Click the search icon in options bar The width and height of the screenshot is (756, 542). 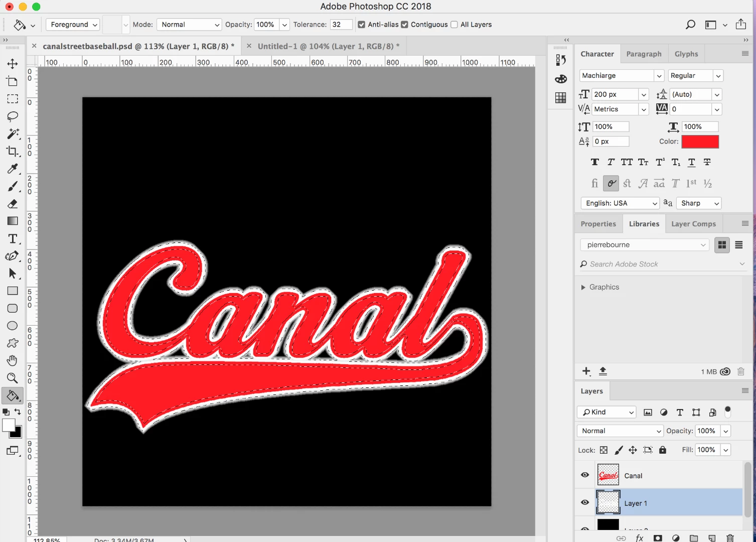[x=690, y=25]
